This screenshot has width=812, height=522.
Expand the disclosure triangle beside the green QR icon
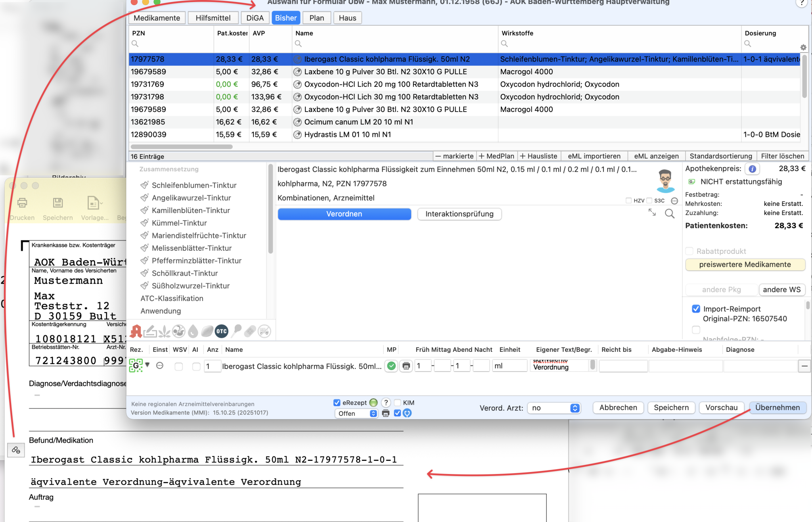[x=147, y=365]
